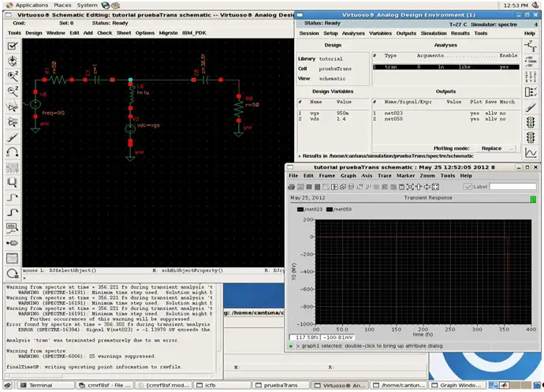Open Simulation menu in Analog Design Environment

click(434, 33)
